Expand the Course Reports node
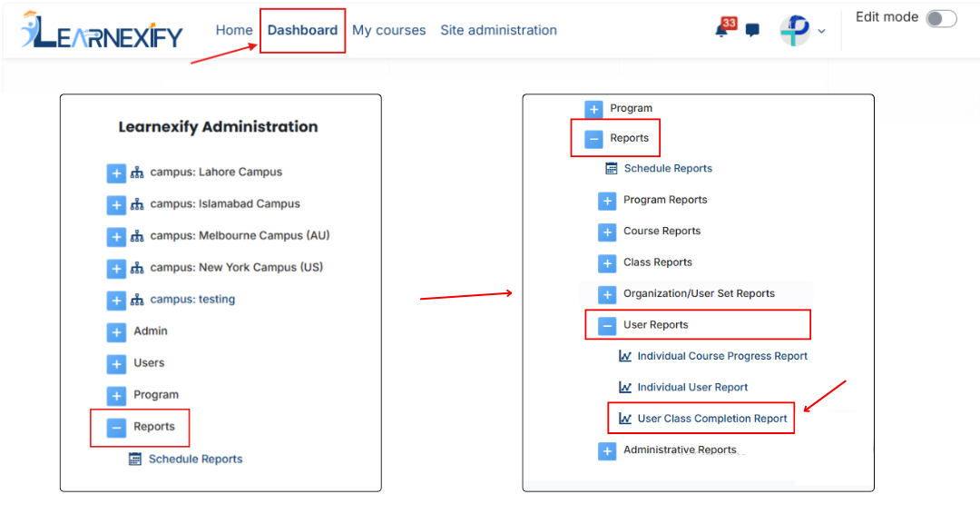This screenshot has height=514, width=980. coord(607,232)
